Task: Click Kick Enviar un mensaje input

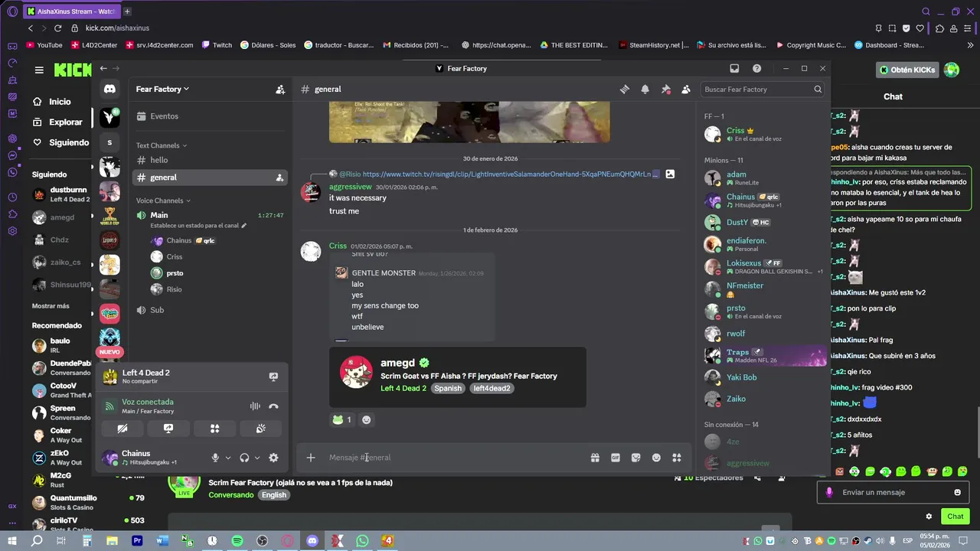Action: pos(893,492)
